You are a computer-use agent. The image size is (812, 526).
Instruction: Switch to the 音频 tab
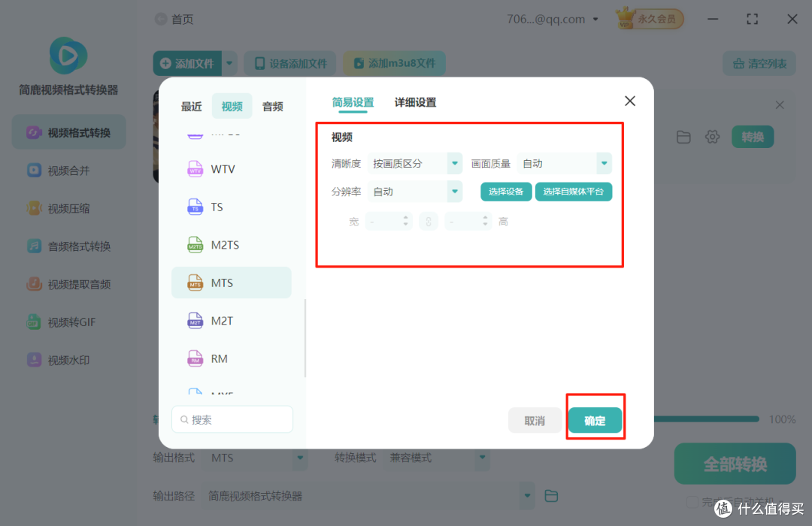click(272, 106)
